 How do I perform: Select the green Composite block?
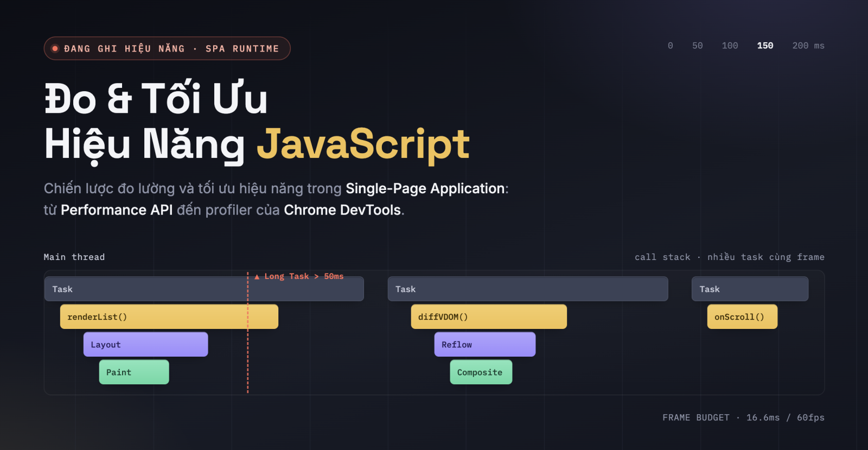click(481, 372)
